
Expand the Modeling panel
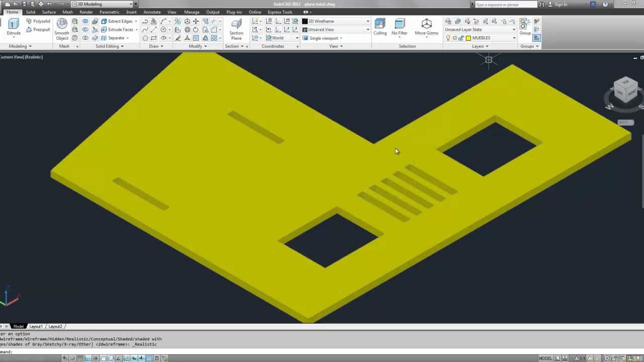coord(20,46)
